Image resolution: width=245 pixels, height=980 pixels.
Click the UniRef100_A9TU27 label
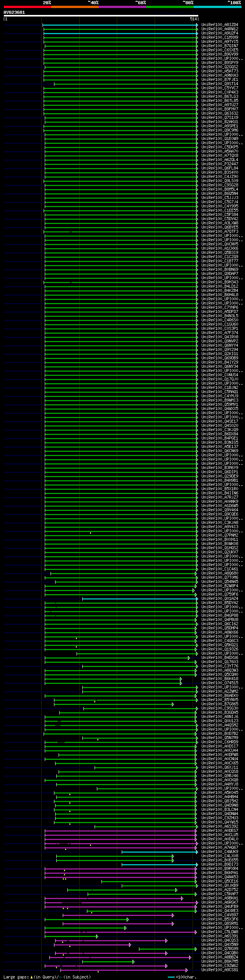220,105
